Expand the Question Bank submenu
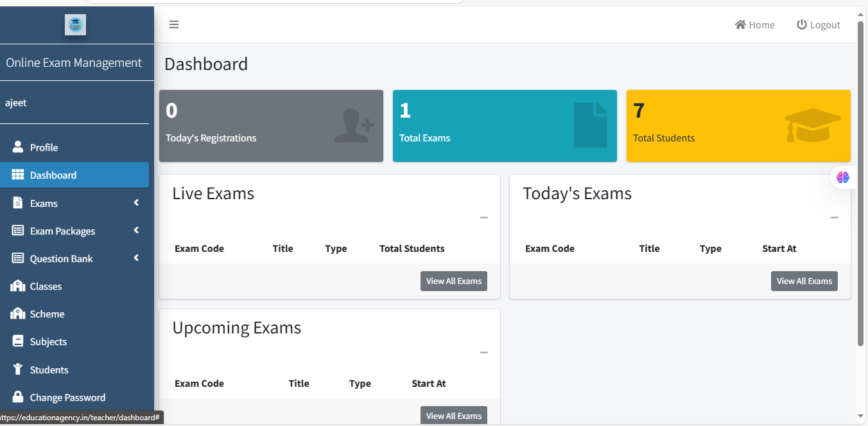Screen dimensions: 868x426 tap(136, 258)
